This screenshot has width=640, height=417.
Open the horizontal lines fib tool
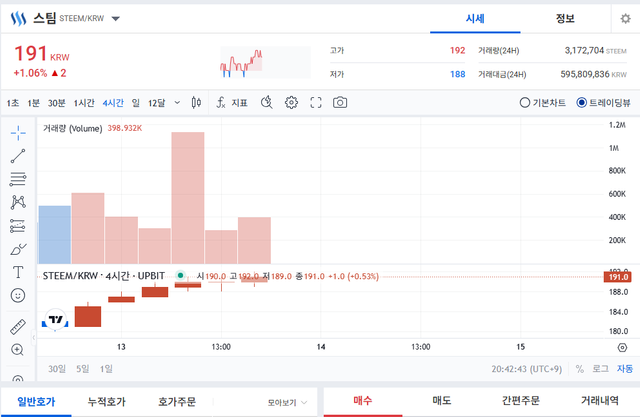click(x=18, y=179)
